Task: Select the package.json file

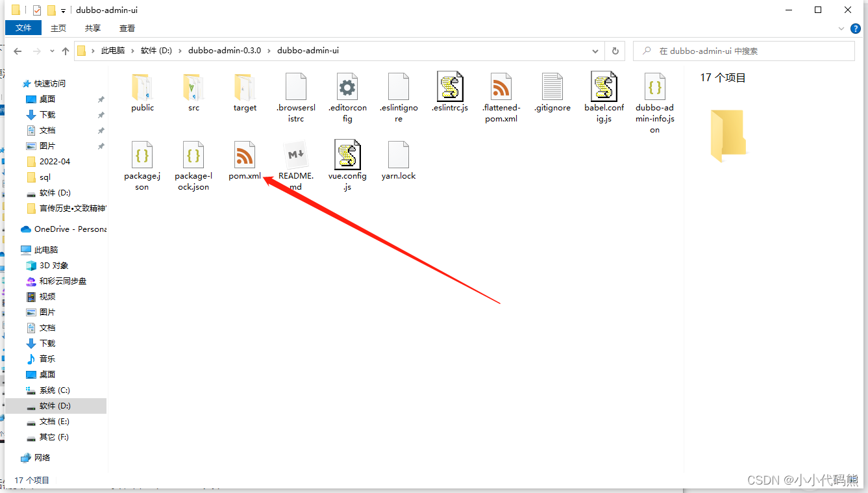Action: [x=142, y=166]
